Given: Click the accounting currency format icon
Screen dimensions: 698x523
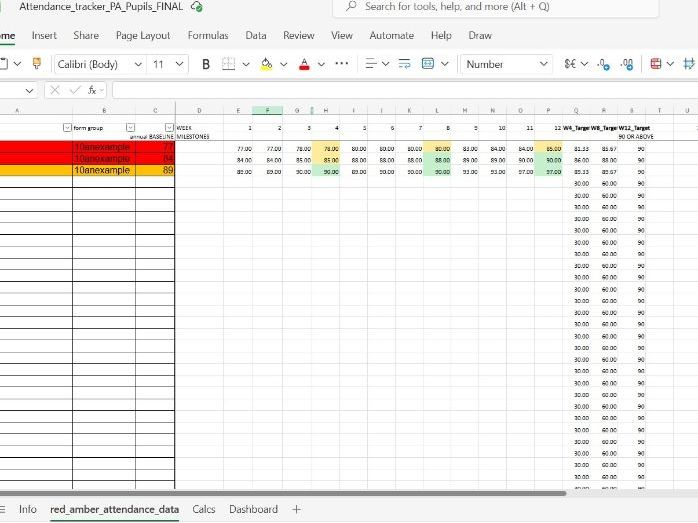Looking at the screenshot, I should click(570, 64).
